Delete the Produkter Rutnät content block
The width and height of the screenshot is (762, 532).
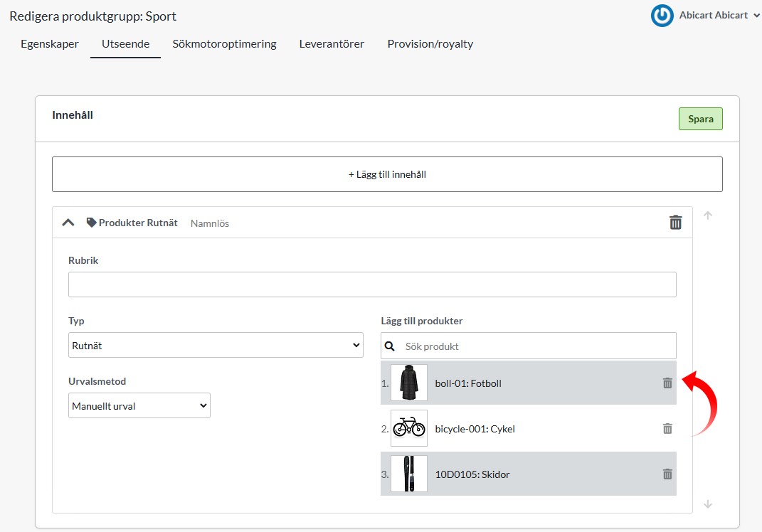pyautogui.click(x=675, y=223)
